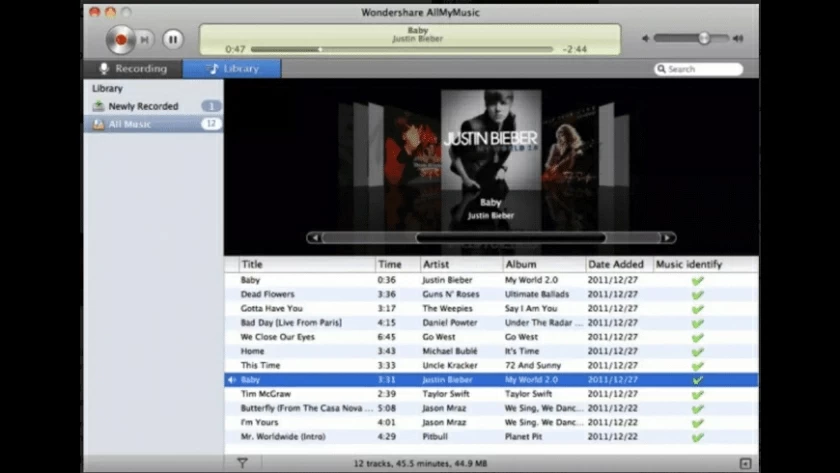Select the Gotta Have You track
This screenshot has height=473, width=840.
(491, 309)
